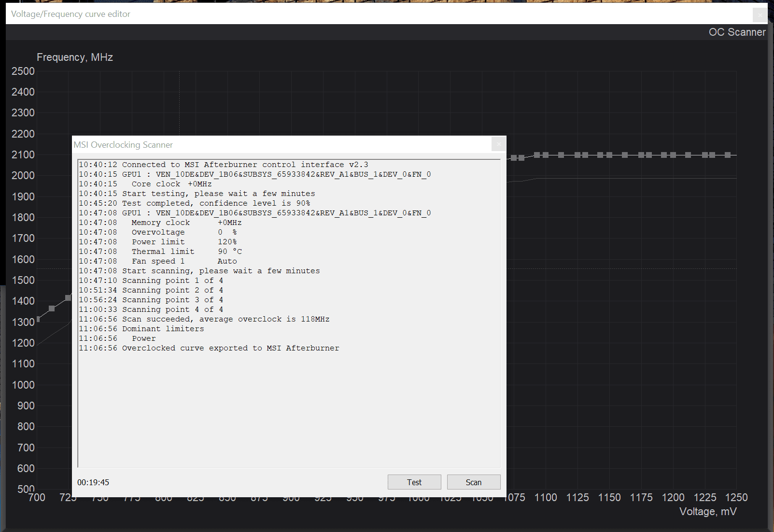Close the MSI Overclocking Scanner dialog

tap(499, 144)
